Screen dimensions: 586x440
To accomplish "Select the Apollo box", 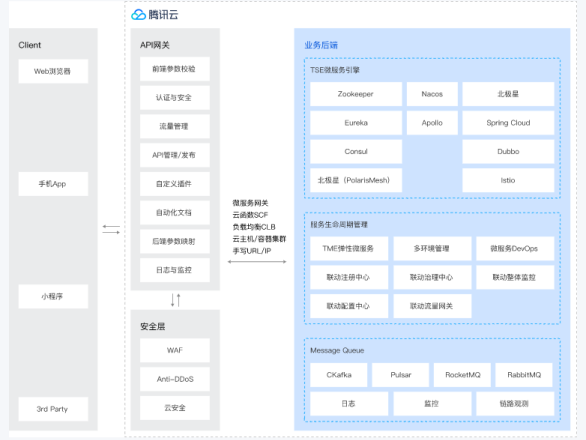I will point(432,123).
